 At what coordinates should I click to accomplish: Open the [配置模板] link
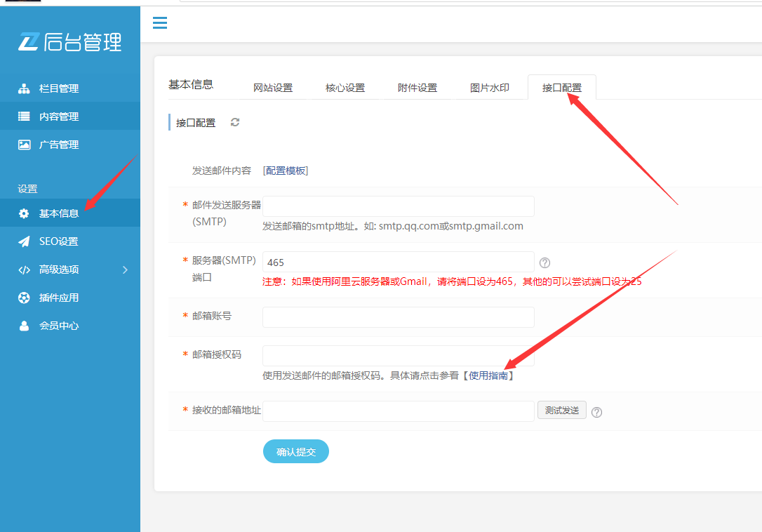pos(286,171)
